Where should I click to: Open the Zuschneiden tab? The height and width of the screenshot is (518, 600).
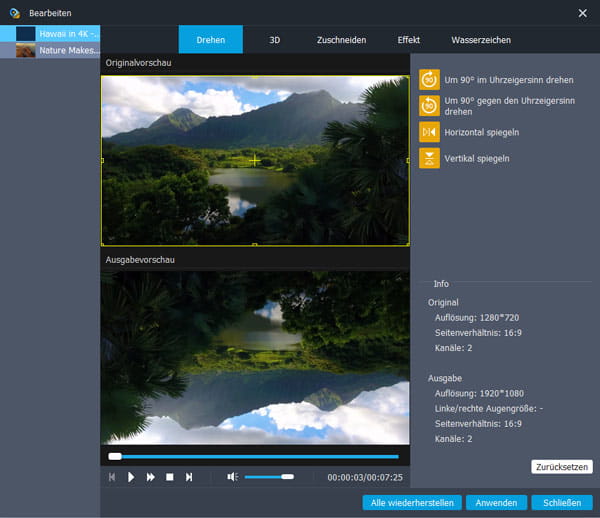341,40
